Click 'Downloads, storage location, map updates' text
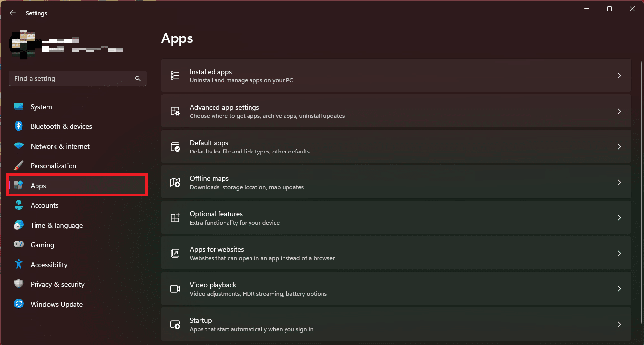 [247, 187]
